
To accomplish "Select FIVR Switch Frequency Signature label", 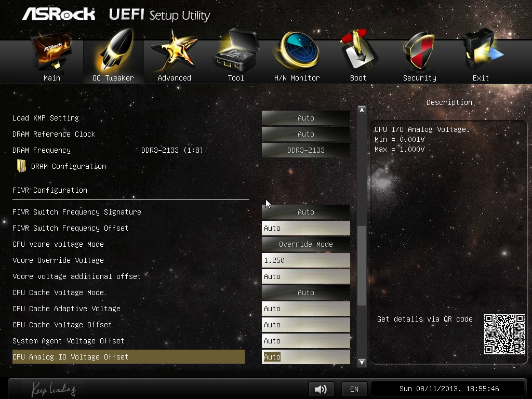I will click(77, 212).
